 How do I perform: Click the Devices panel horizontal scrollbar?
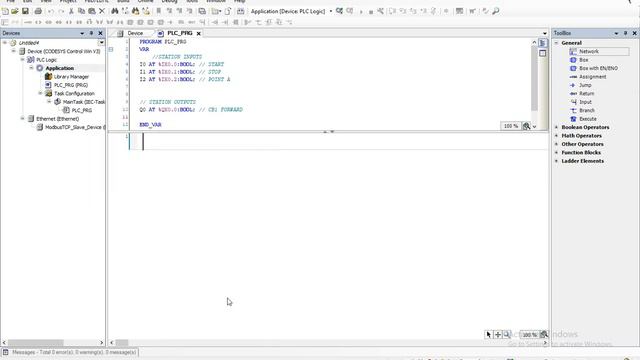(36, 343)
